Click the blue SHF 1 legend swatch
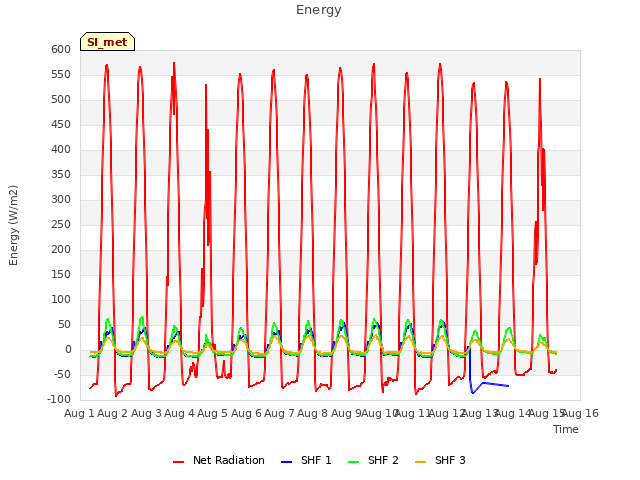The image size is (640, 480). click(x=287, y=462)
